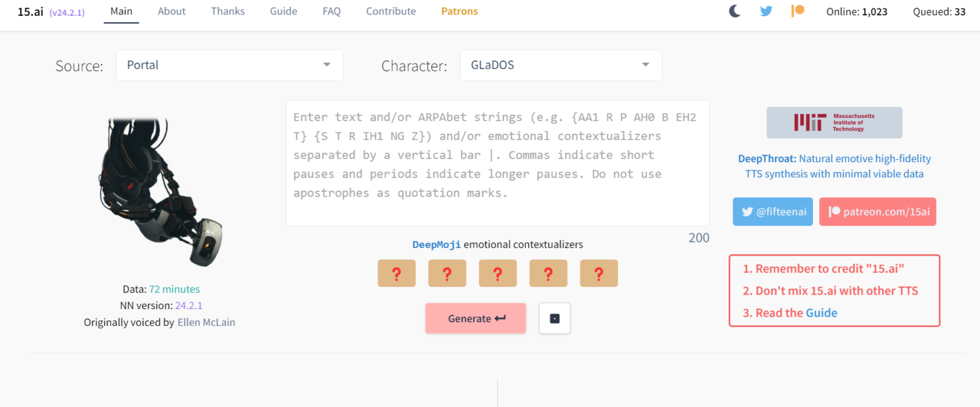Open the Twitter bird icon in header
This screenshot has width=980, height=407.
(766, 11)
